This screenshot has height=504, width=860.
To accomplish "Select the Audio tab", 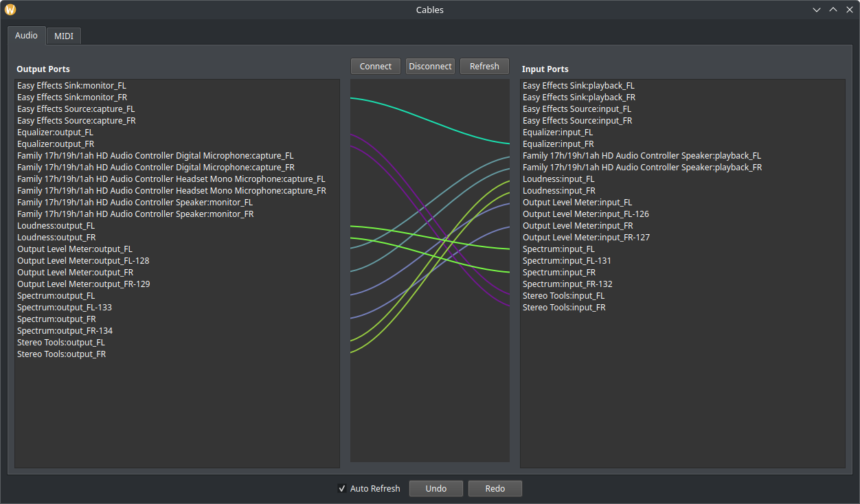I will pyautogui.click(x=26, y=36).
